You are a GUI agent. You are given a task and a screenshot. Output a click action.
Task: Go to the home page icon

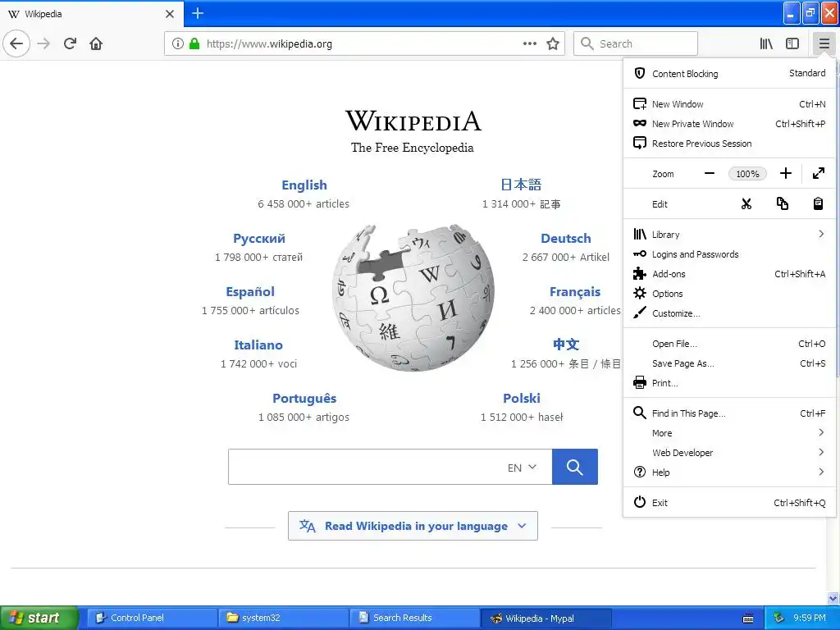point(96,43)
